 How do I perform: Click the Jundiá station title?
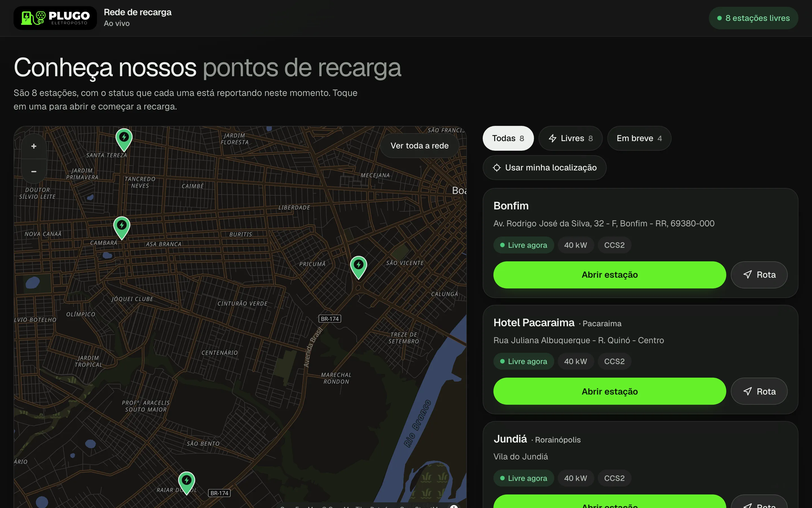510,439
